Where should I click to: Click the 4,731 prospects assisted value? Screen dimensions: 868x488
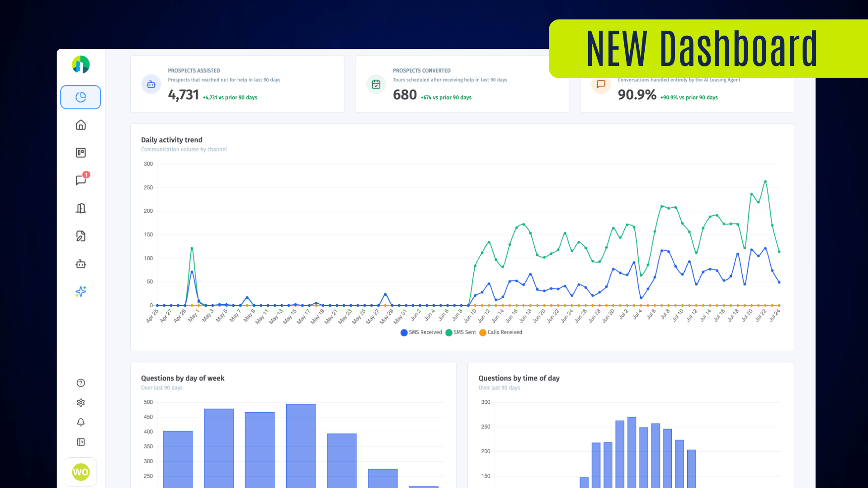pos(183,95)
